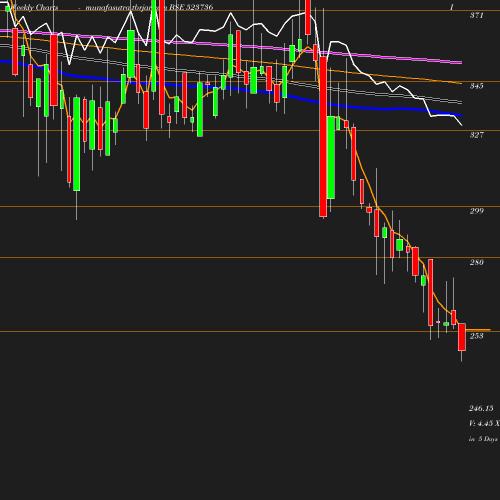Click the 246.15 last price value
The image size is (500, 500).
[x=481, y=408]
